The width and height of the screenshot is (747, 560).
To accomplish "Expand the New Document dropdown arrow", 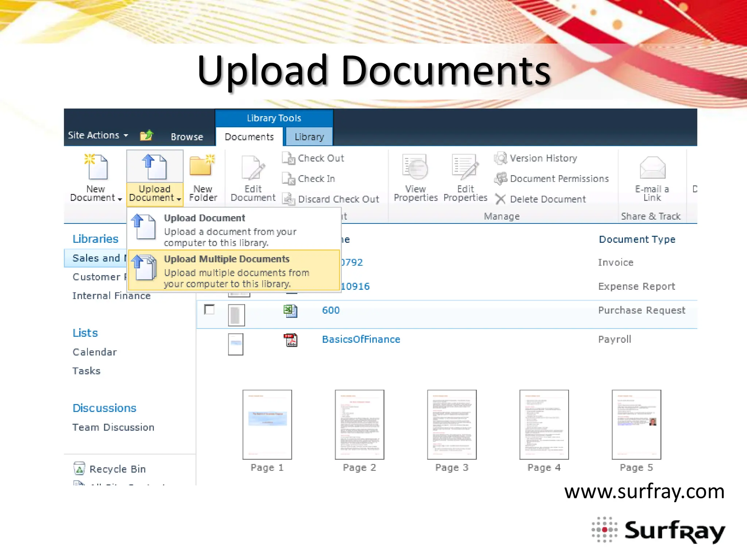I will [120, 199].
